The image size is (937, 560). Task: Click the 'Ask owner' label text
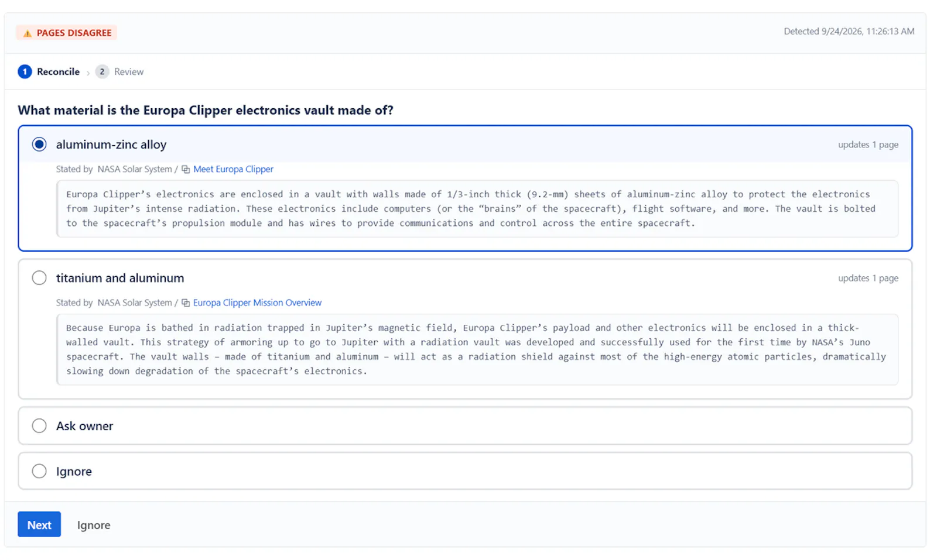tap(85, 426)
